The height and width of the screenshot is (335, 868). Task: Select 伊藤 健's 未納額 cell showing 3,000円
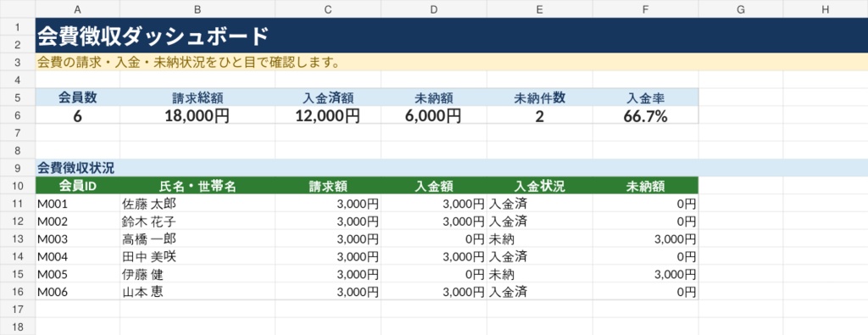point(645,274)
